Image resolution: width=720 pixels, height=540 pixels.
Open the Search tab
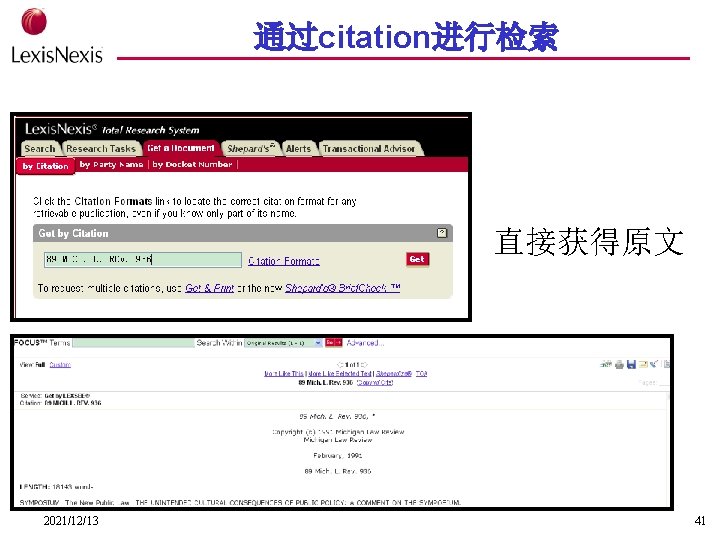click(x=40, y=149)
